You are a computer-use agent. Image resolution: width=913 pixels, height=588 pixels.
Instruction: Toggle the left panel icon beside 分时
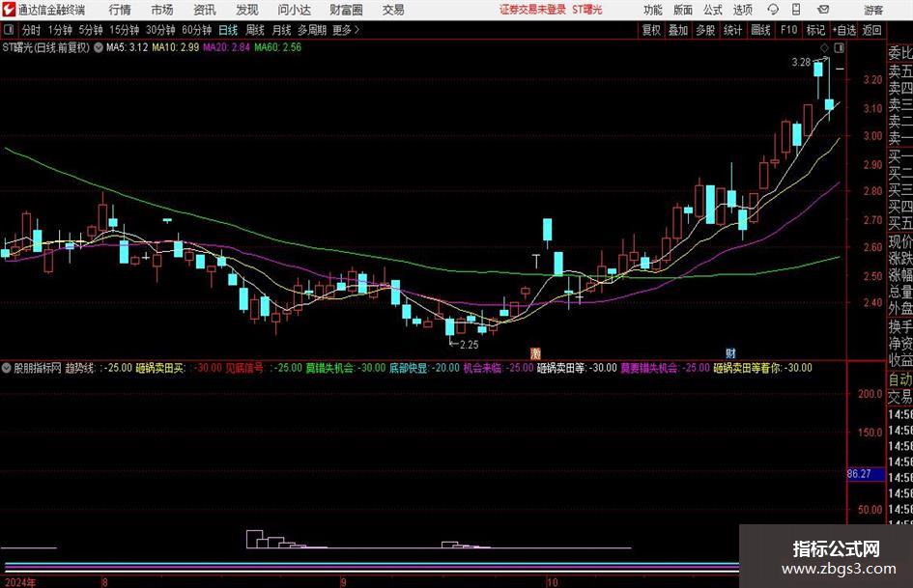[9, 30]
